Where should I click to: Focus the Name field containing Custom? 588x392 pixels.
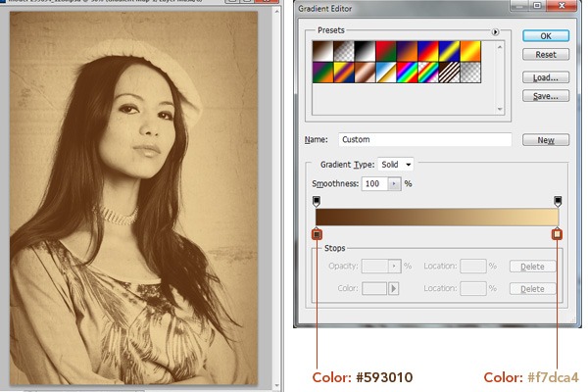[x=425, y=139]
